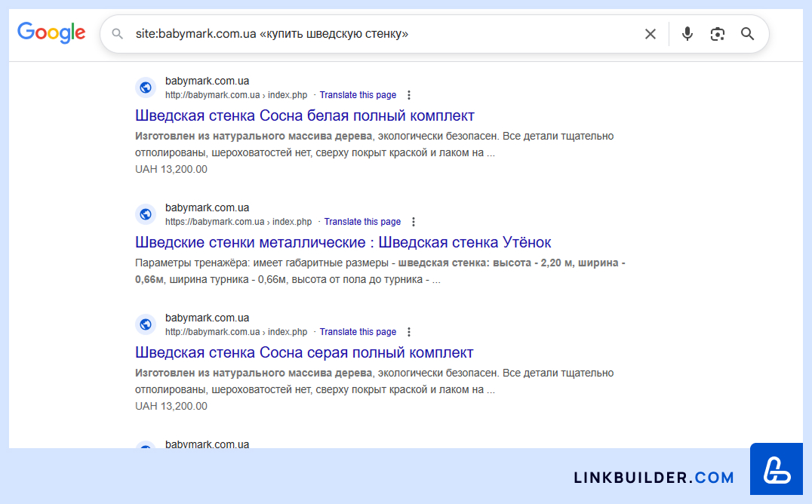Click the http://babymark.com.ua URL above Сосна белая
The width and height of the screenshot is (812, 504).
point(236,95)
